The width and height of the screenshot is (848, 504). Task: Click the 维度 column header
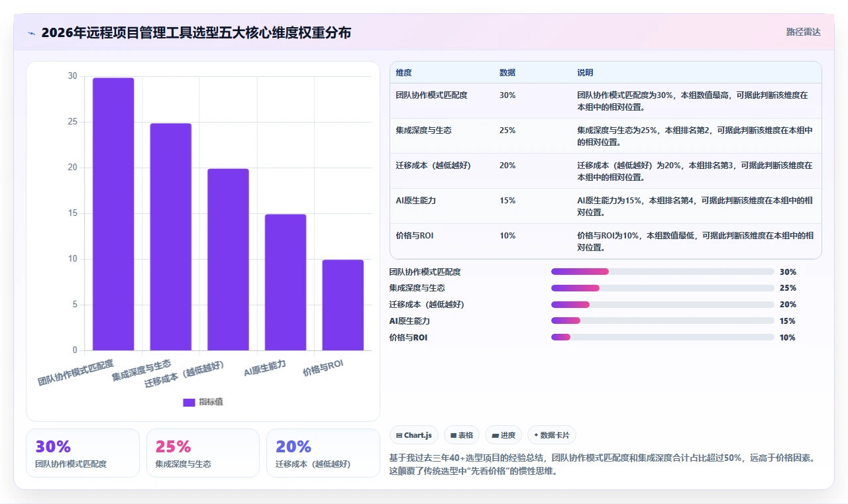pyautogui.click(x=403, y=73)
